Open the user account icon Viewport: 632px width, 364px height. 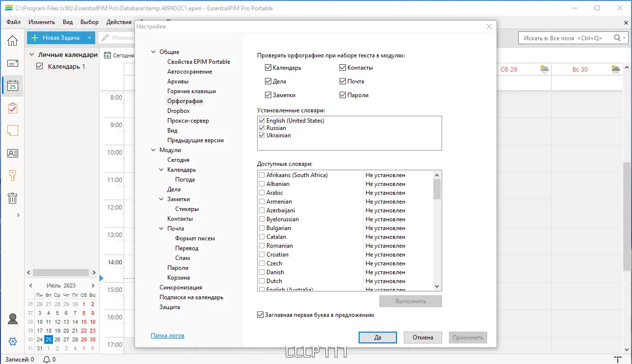pos(12,319)
